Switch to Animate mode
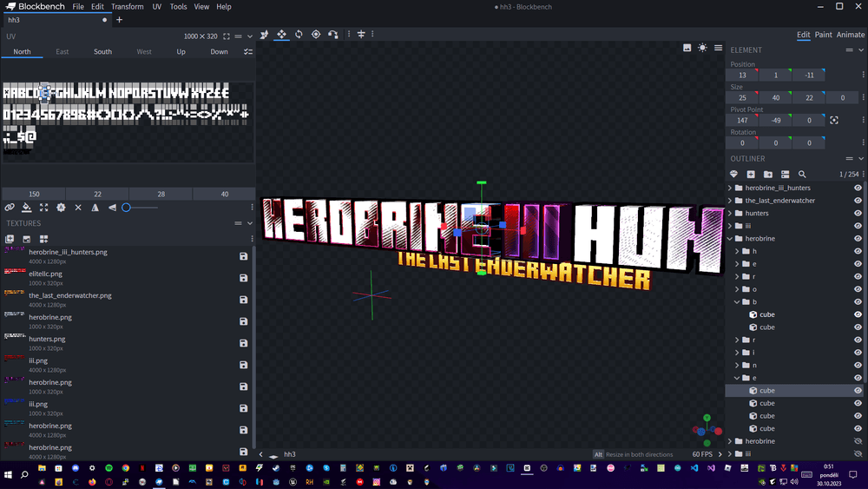 click(x=851, y=35)
